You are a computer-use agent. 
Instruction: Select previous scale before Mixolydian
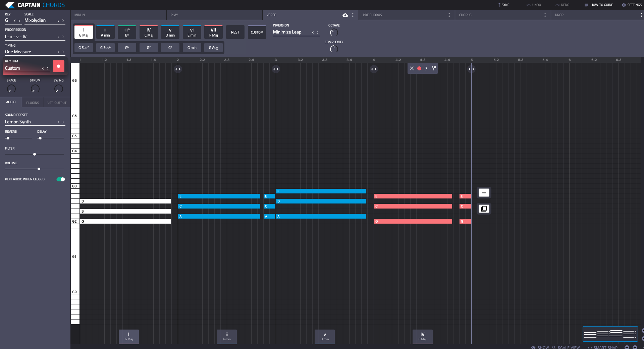pyautogui.click(x=58, y=21)
